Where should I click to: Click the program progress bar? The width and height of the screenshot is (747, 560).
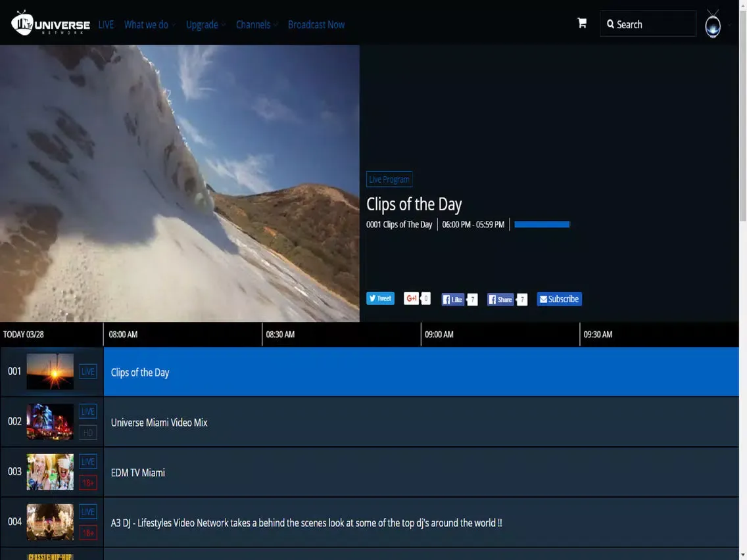click(542, 224)
